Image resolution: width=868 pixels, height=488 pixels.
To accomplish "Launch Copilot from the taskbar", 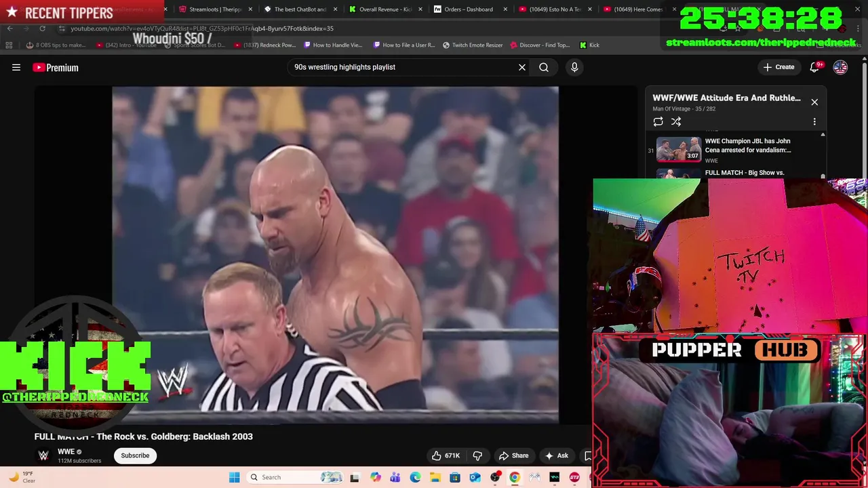I will tap(376, 477).
